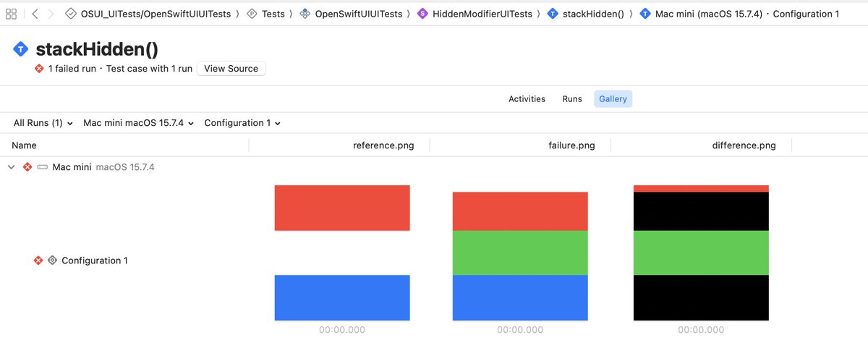Open the Mac mini macOS 15.7.4 dropdown
Screen dimensions: 868x343
139,123
